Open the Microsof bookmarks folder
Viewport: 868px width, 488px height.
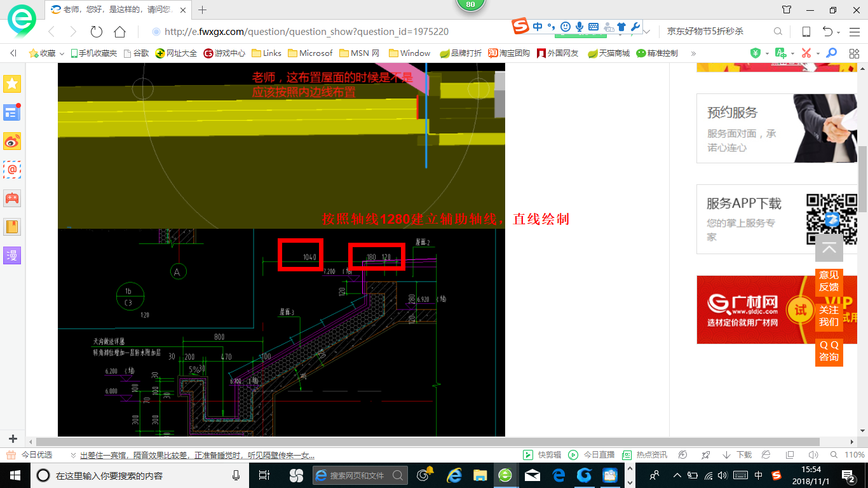[x=310, y=53]
